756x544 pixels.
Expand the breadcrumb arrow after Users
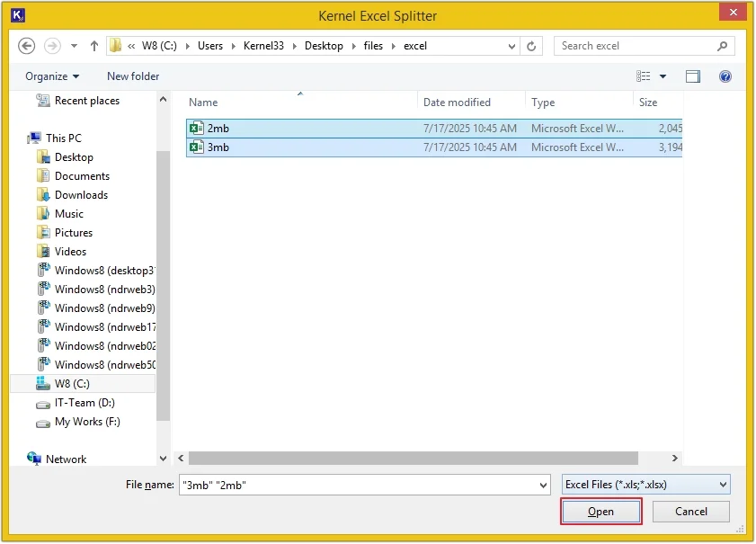[x=234, y=46]
